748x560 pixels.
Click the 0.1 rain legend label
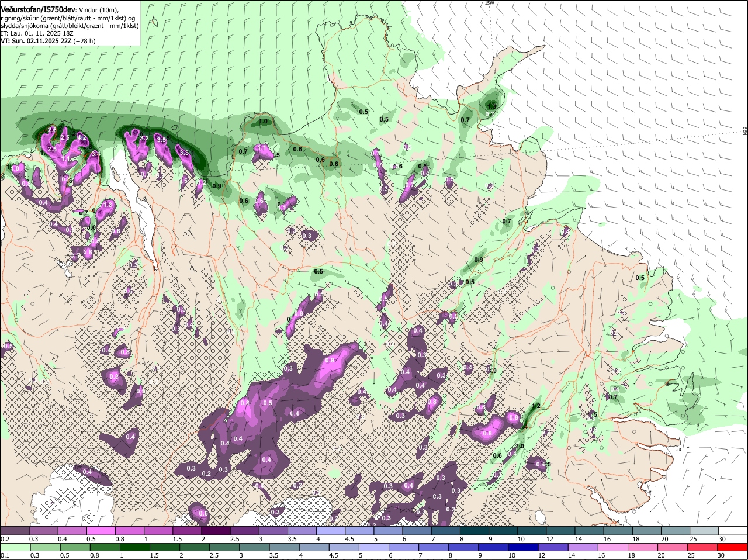pos(5,555)
